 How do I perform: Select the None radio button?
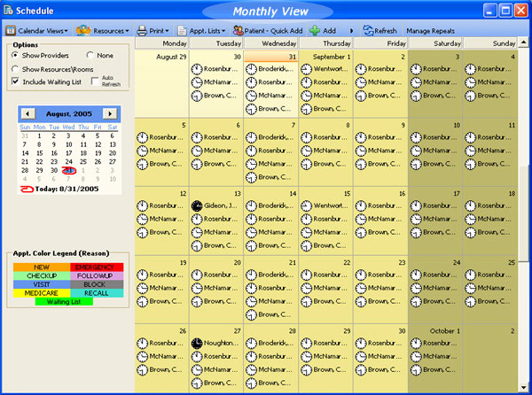[x=89, y=55]
